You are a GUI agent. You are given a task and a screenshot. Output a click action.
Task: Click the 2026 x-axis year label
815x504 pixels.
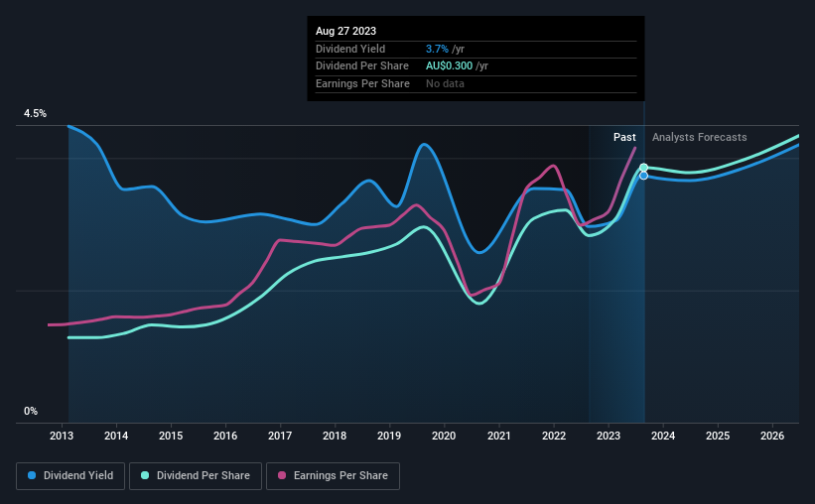point(772,436)
